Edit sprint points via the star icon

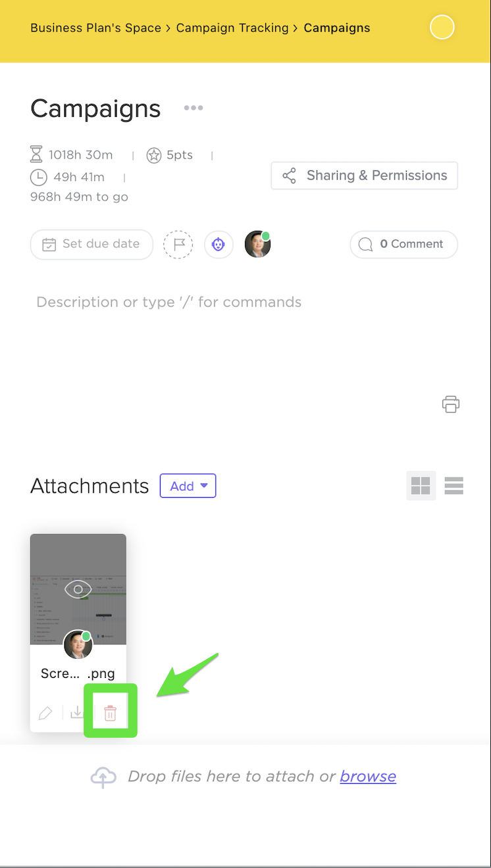[x=153, y=155]
